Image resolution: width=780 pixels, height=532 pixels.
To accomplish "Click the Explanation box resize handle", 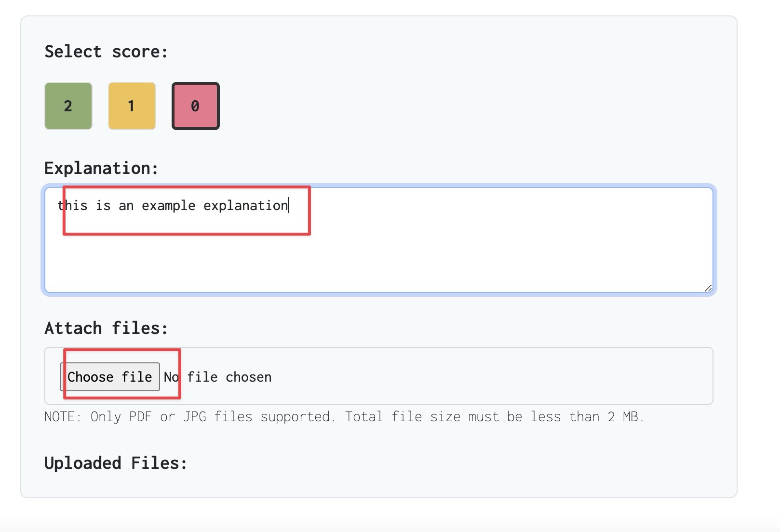I will click(708, 288).
